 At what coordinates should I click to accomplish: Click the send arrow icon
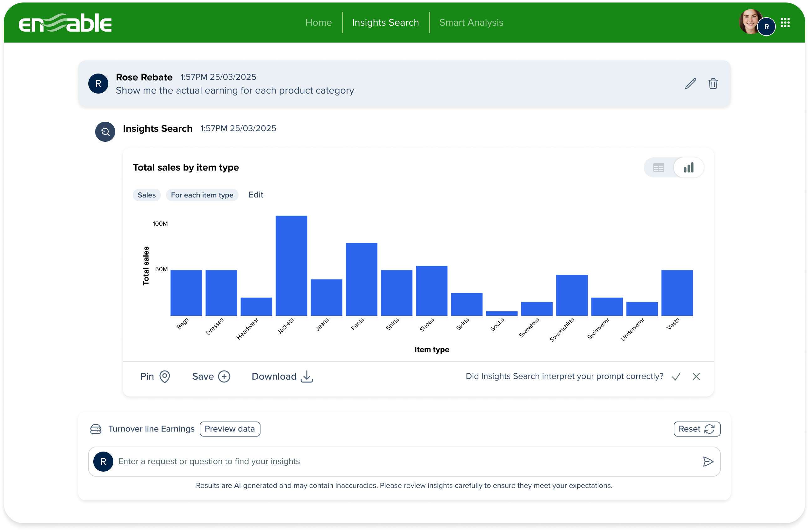point(708,461)
